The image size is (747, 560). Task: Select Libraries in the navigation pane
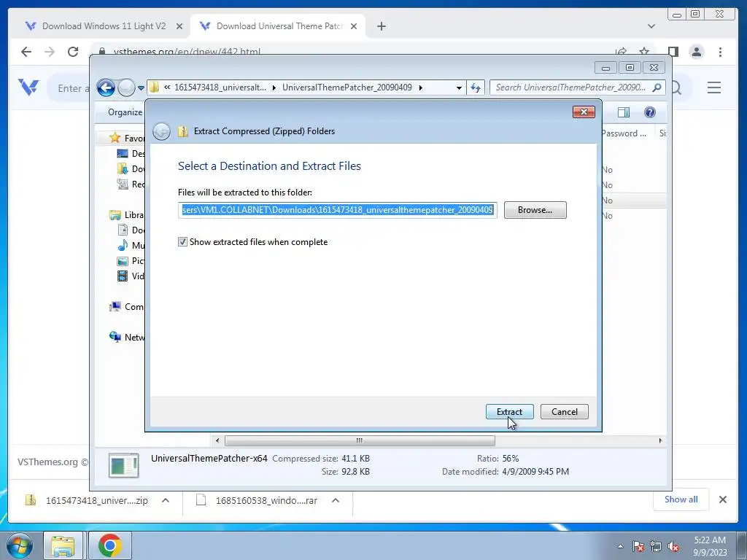click(x=127, y=215)
